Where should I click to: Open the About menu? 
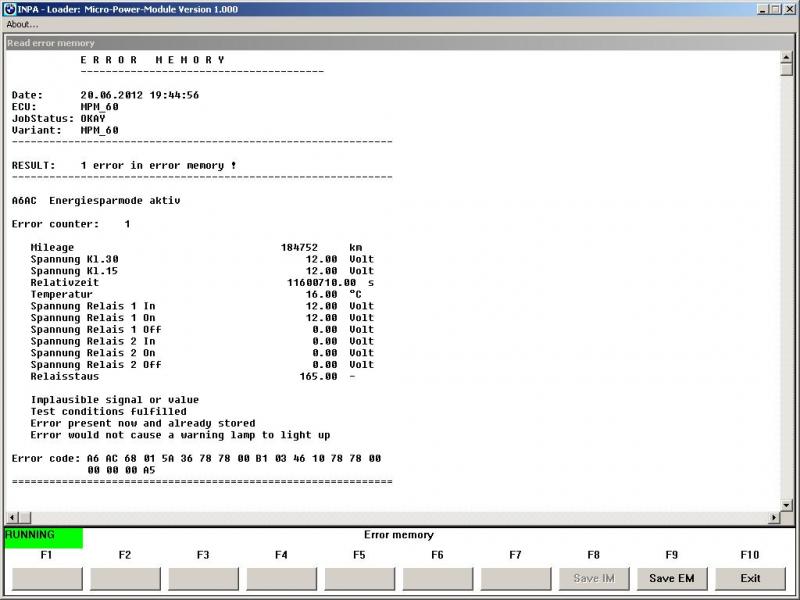click(x=22, y=24)
